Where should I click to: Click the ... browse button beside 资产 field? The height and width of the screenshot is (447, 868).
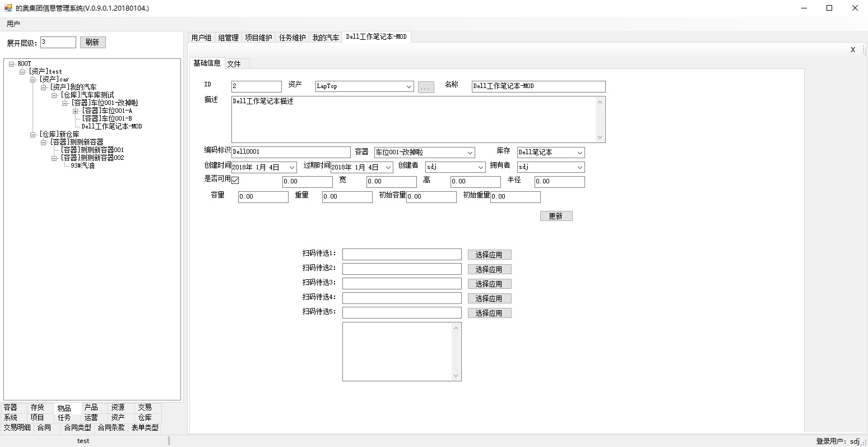click(425, 86)
